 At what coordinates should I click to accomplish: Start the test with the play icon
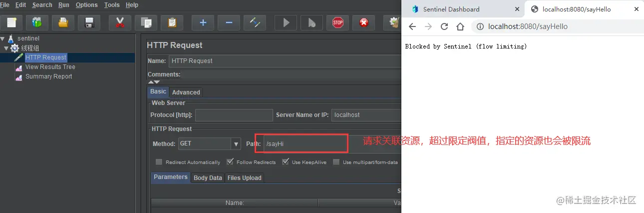pos(286,22)
